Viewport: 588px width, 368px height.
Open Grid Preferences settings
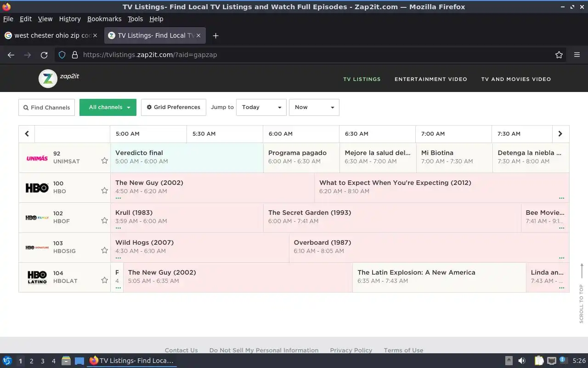click(x=174, y=107)
